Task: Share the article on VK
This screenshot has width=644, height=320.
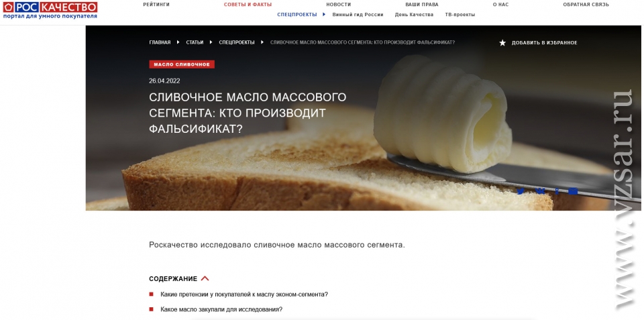Action: pos(540,191)
